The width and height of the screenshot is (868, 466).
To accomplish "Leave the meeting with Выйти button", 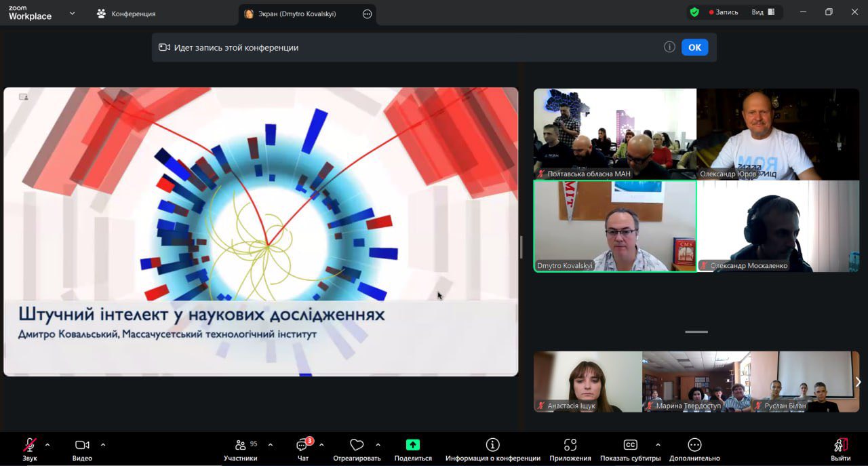I will pos(841,450).
